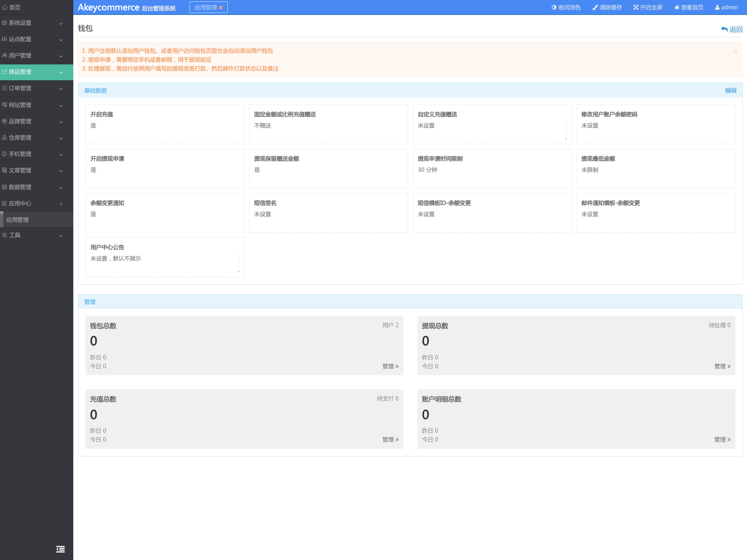Click 待支付 0 in 充值总数 card

388,399
